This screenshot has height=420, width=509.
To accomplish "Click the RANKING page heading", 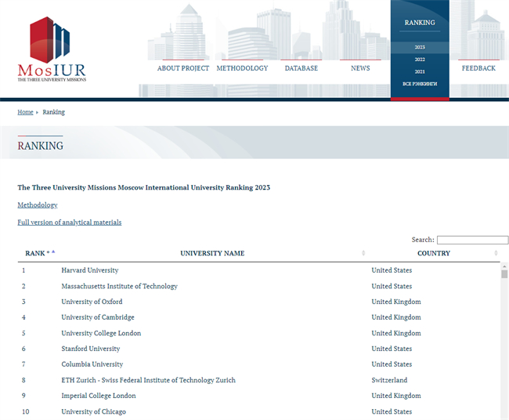I will [40, 146].
